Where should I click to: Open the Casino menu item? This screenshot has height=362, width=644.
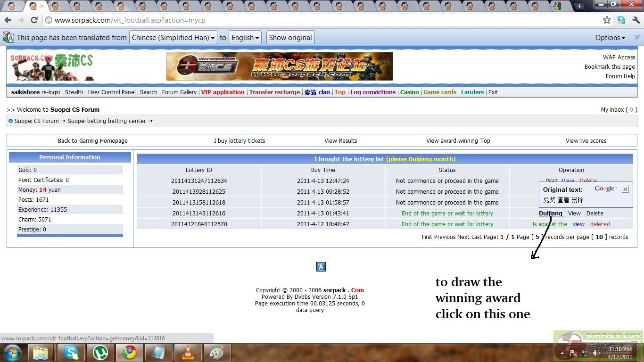click(409, 92)
